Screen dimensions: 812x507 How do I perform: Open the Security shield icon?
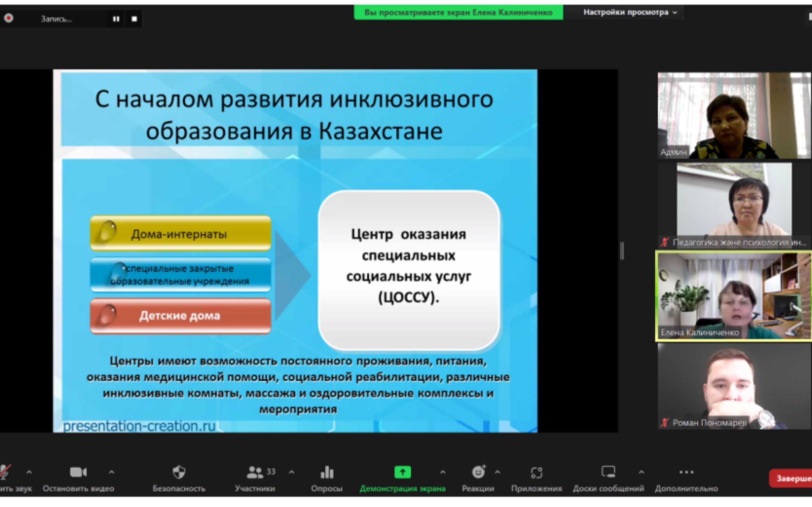point(179,472)
